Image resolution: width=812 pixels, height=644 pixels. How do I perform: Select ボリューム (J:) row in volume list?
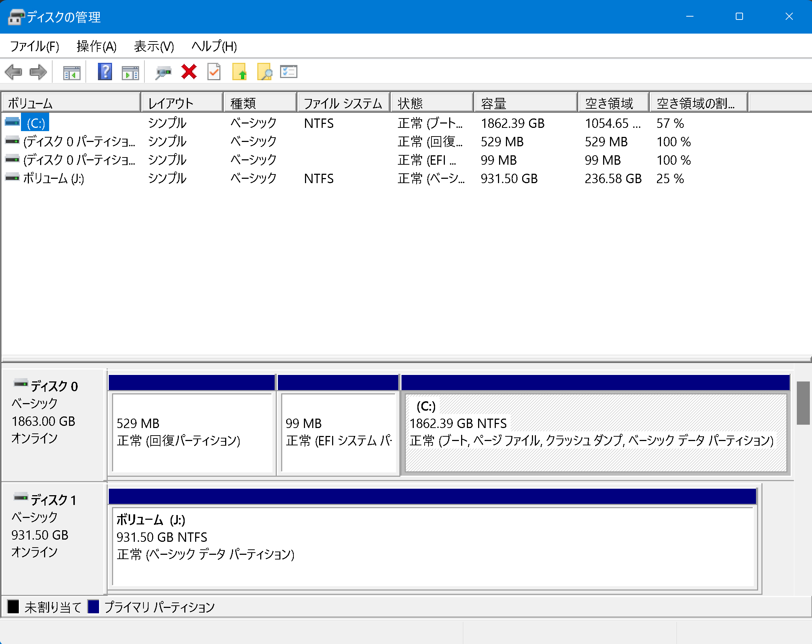click(x=53, y=178)
